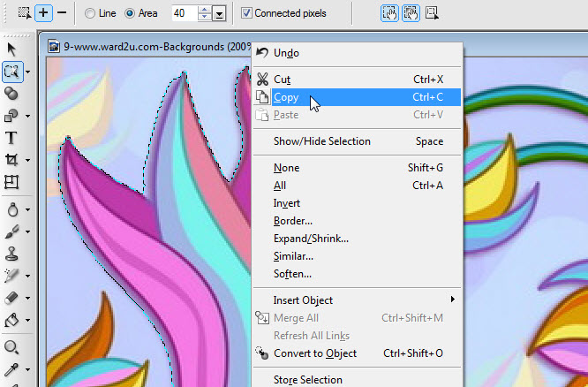Screen dimensions: 588x387
Task: Select the Text tool
Action: pos(12,138)
